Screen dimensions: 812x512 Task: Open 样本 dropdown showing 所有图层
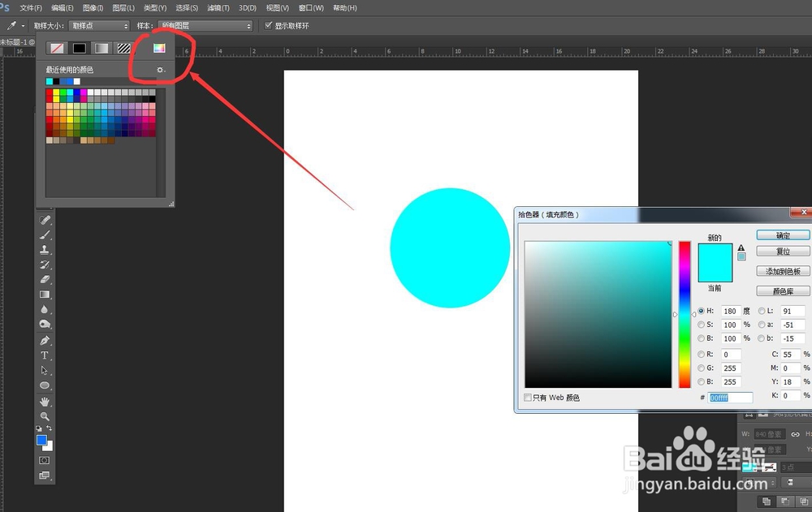pyautogui.click(x=205, y=25)
